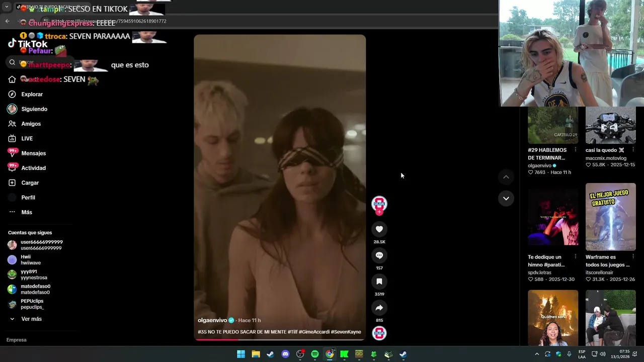Open user66666999999 account
Viewport: 644px width, 362px height.
tap(35, 245)
